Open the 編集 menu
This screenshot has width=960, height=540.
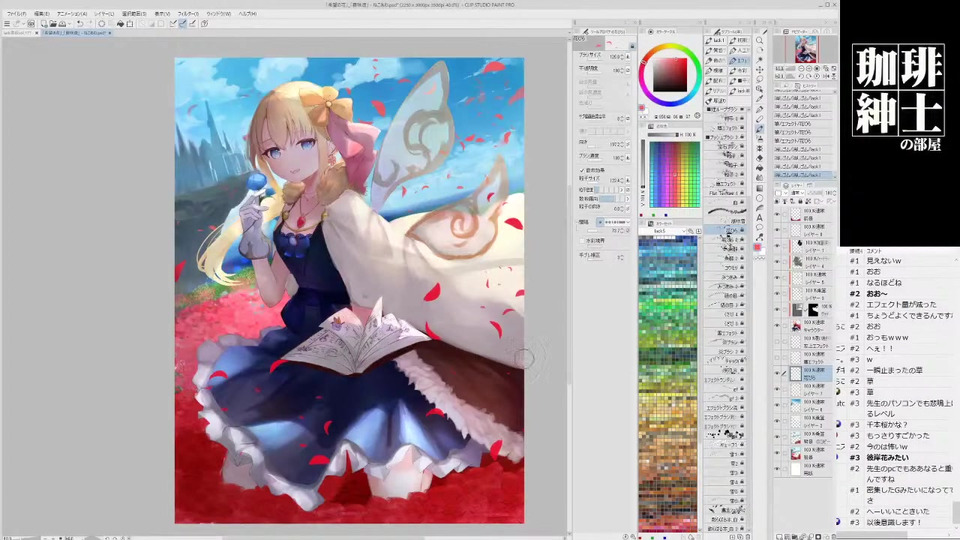[42, 14]
